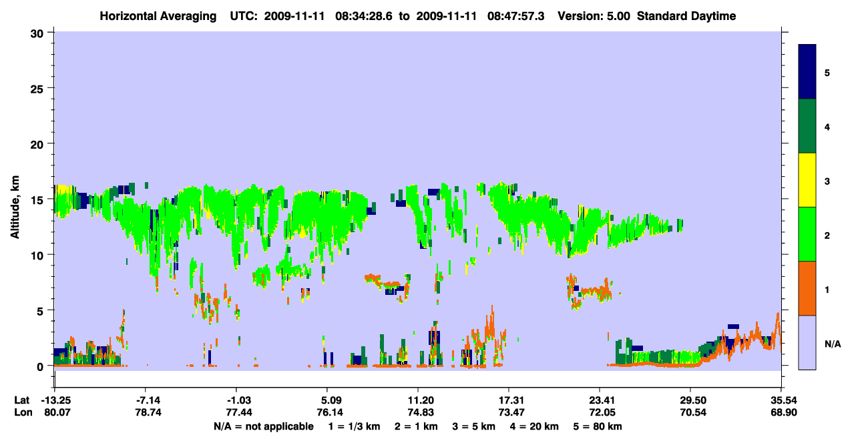Click latitude value -1.03
The width and height of the screenshot is (868, 445).
point(238,400)
